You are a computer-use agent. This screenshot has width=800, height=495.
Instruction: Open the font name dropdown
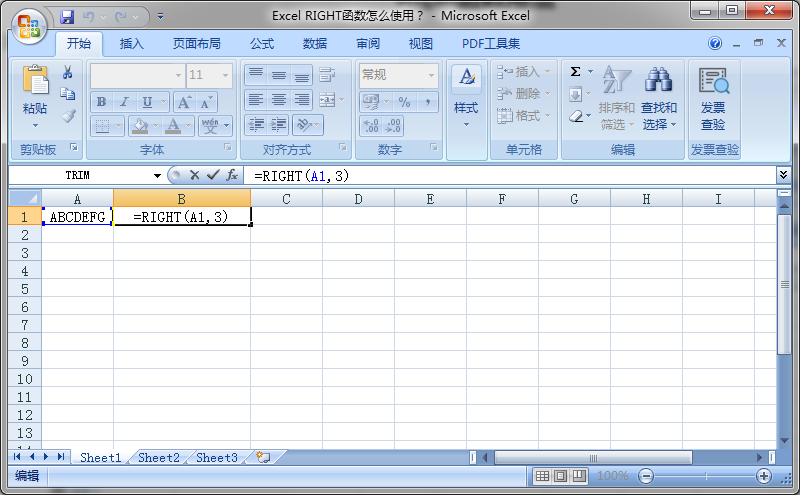178,75
